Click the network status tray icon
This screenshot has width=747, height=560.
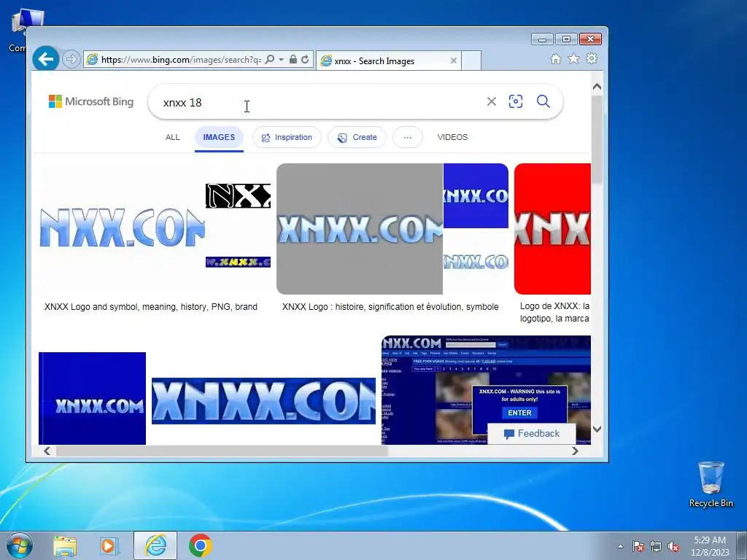[656, 546]
